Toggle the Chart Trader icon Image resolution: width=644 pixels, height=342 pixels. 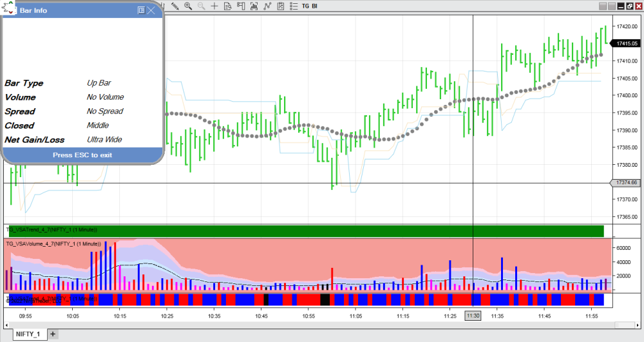coord(241,6)
